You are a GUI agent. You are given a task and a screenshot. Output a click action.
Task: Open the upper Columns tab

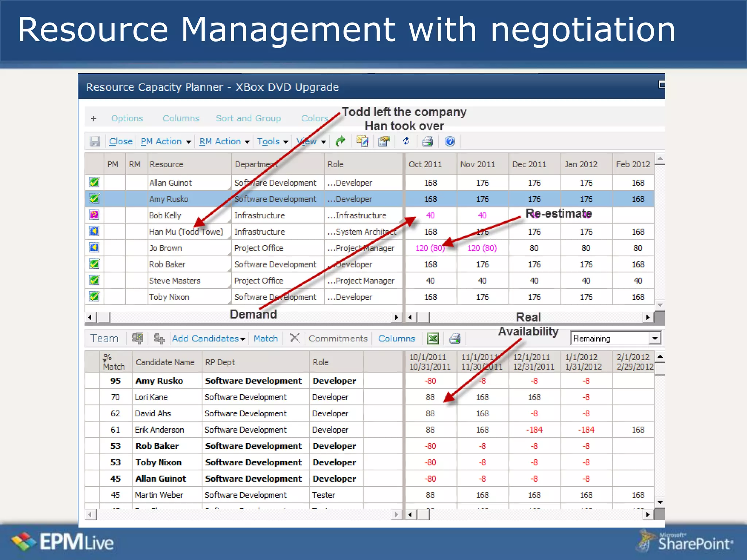181,118
